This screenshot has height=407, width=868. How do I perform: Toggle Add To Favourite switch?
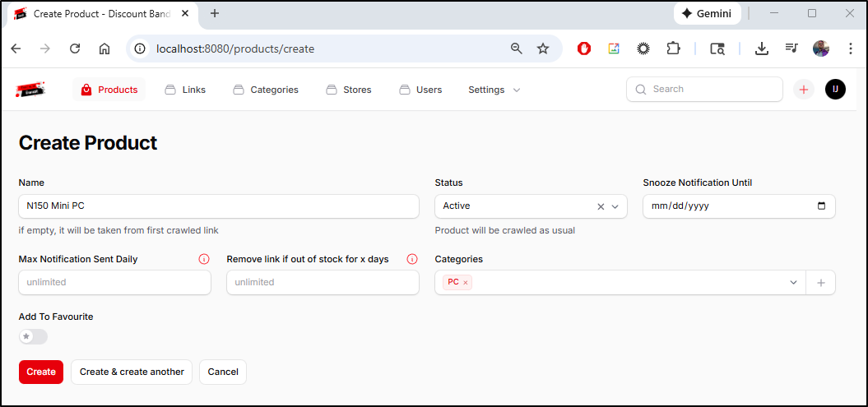pos(34,336)
